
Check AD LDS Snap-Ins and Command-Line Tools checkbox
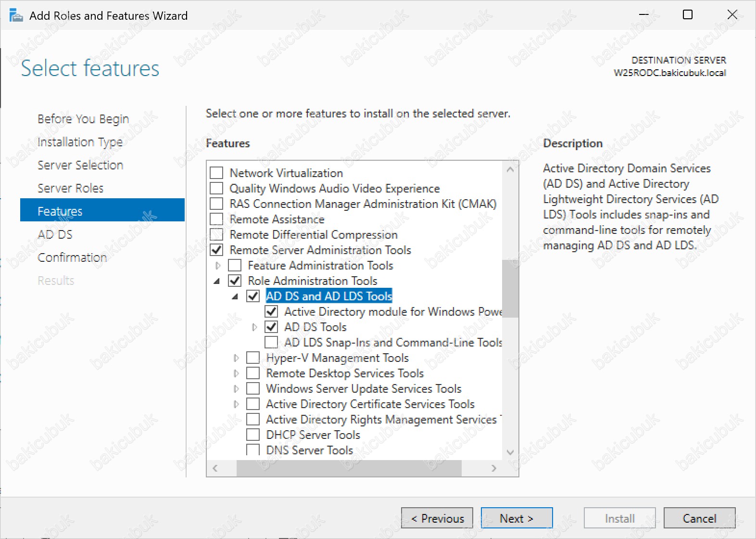pyautogui.click(x=271, y=342)
